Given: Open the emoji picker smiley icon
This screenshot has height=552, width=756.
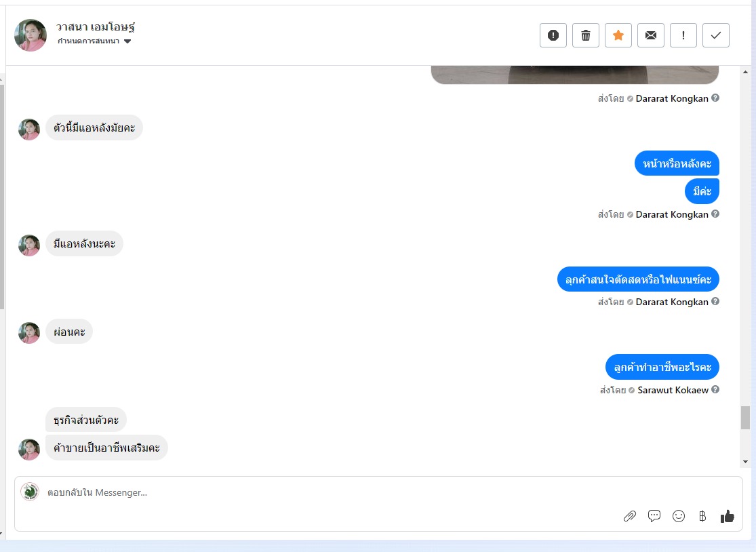Looking at the screenshot, I should pyautogui.click(x=679, y=516).
